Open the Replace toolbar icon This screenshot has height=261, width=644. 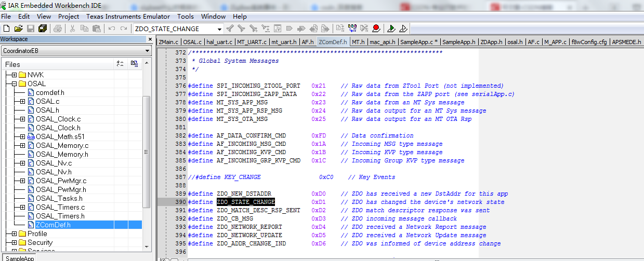[266, 29]
